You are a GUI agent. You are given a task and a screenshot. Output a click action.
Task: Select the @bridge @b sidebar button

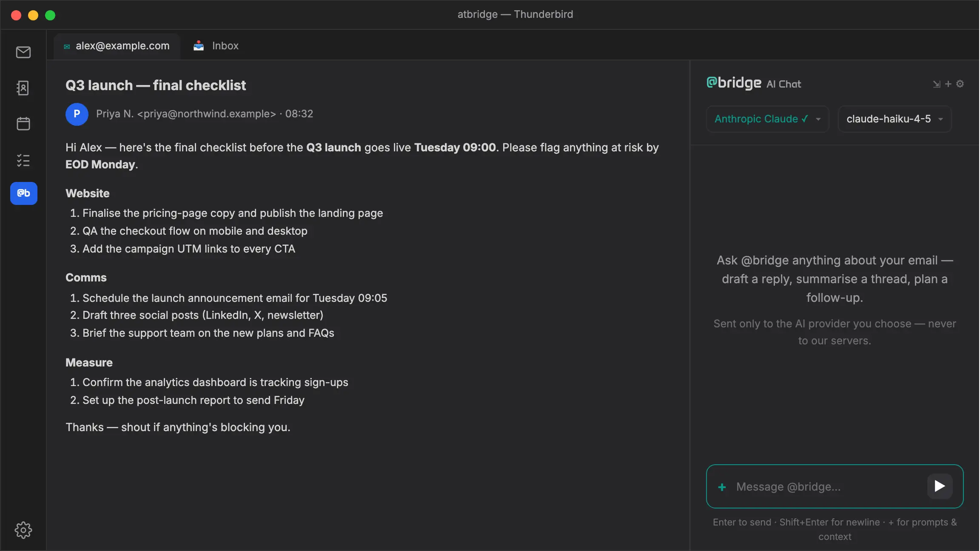pyautogui.click(x=24, y=193)
